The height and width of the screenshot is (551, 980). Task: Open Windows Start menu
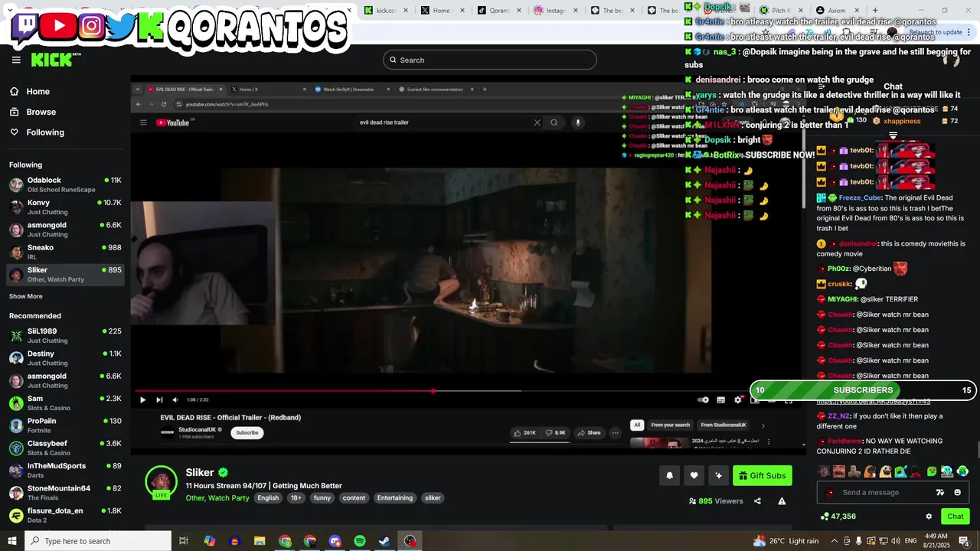(x=12, y=541)
